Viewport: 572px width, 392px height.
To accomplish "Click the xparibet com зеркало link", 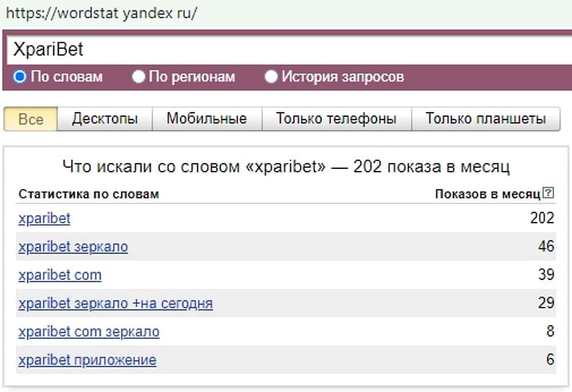I will tap(89, 331).
